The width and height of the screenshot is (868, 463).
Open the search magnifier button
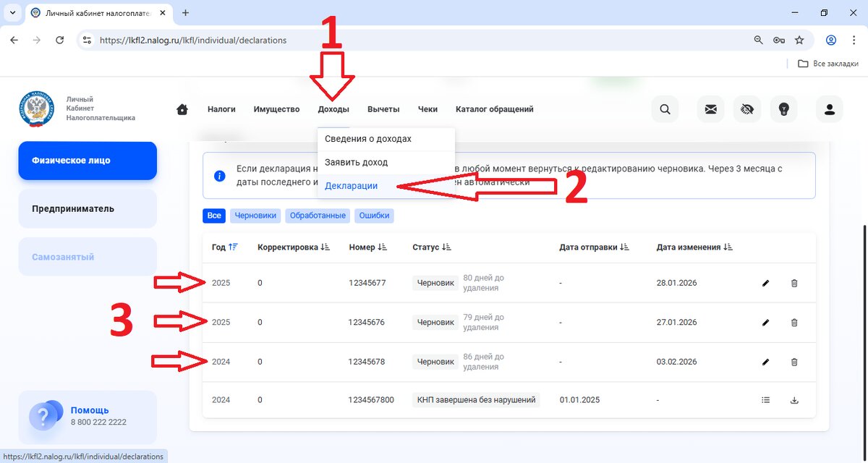coord(665,109)
